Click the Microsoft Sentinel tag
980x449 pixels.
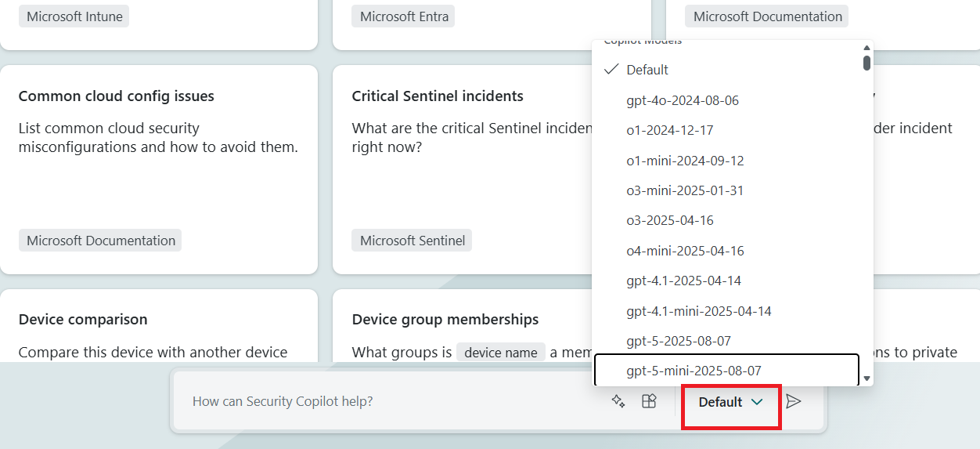click(x=413, y=241)
